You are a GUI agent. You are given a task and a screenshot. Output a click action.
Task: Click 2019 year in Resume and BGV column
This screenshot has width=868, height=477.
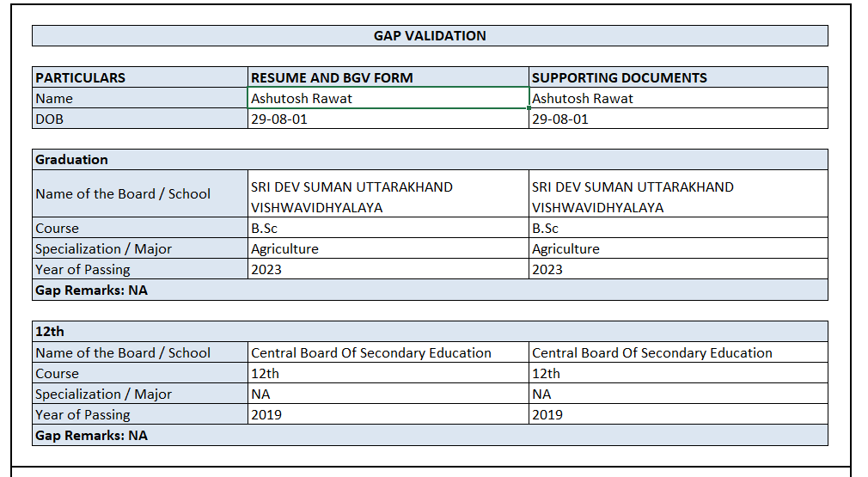click(388, 415)
